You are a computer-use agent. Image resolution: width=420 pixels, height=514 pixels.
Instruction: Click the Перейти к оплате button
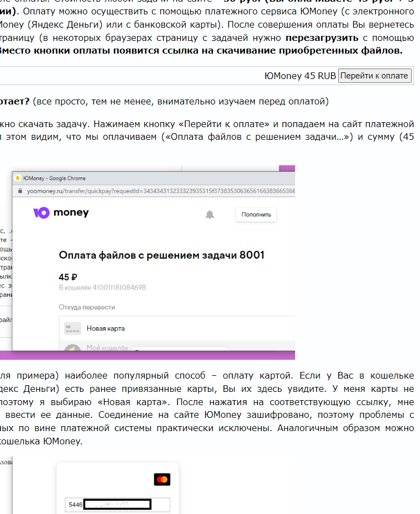click(375, 76)
